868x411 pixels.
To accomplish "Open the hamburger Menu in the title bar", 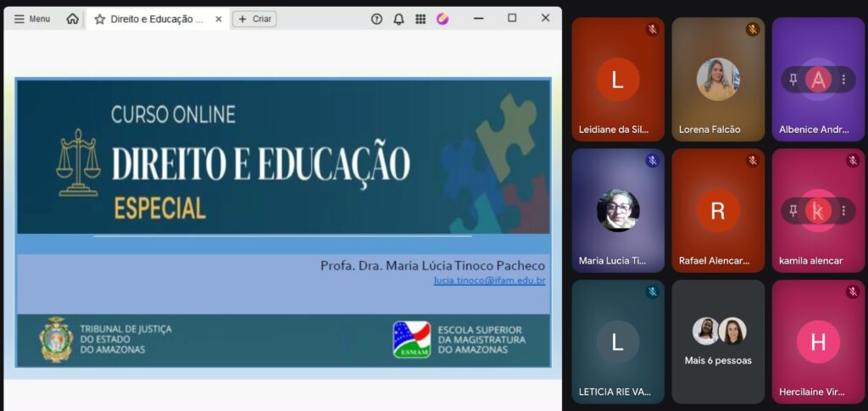I will click(32, 19).
